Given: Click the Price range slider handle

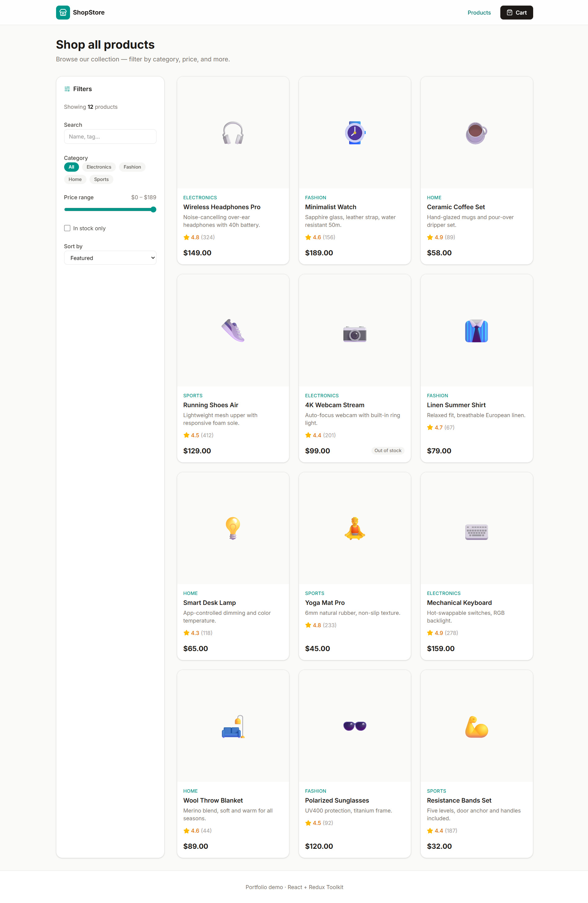Looking at the screenshot, I should pyautogui.click(x=153, y=209).
